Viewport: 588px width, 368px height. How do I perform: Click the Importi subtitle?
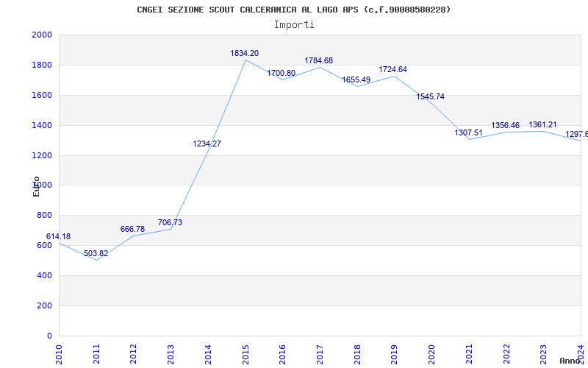click(x=294, y=24)
